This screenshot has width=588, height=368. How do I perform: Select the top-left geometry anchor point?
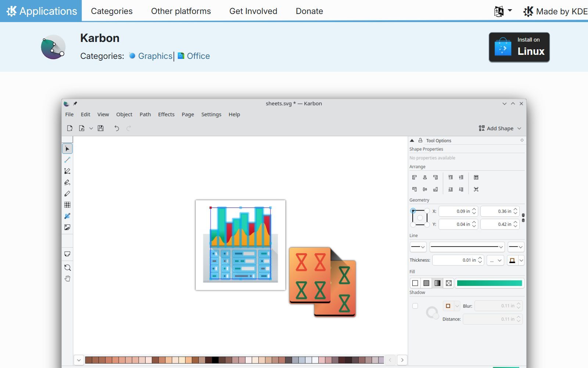[x=413, y=211]
